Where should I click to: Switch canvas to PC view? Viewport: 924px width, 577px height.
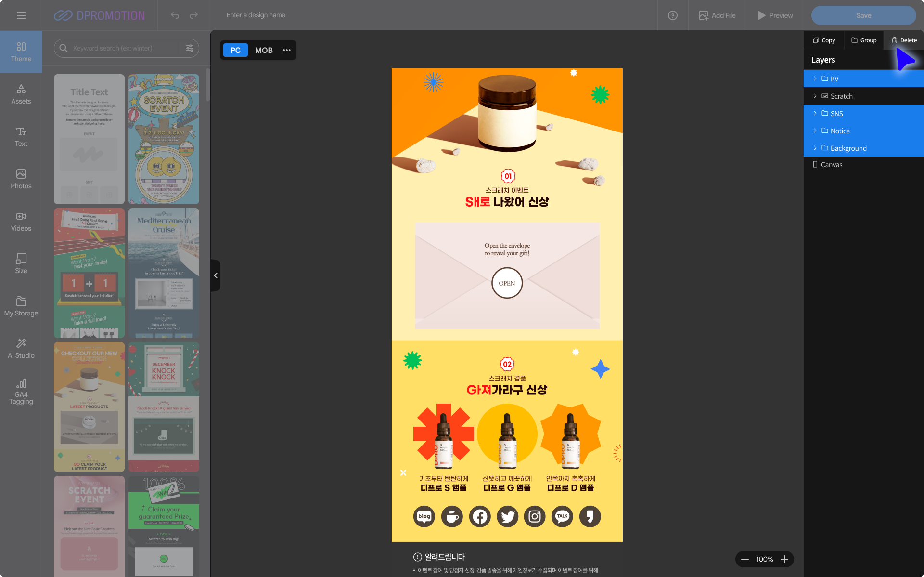235,50
